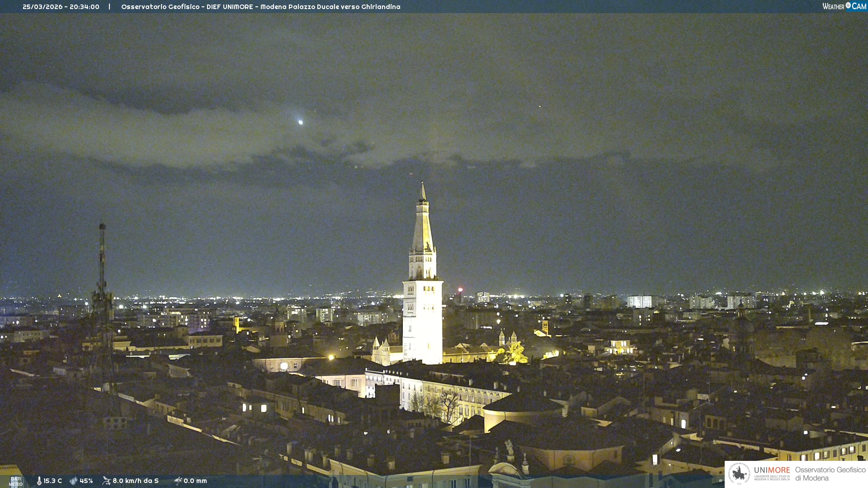Click the 8.0 km/h da S wind reading
Image resolution: width=868 pixels, height=488 pixels.
point(135,481)
